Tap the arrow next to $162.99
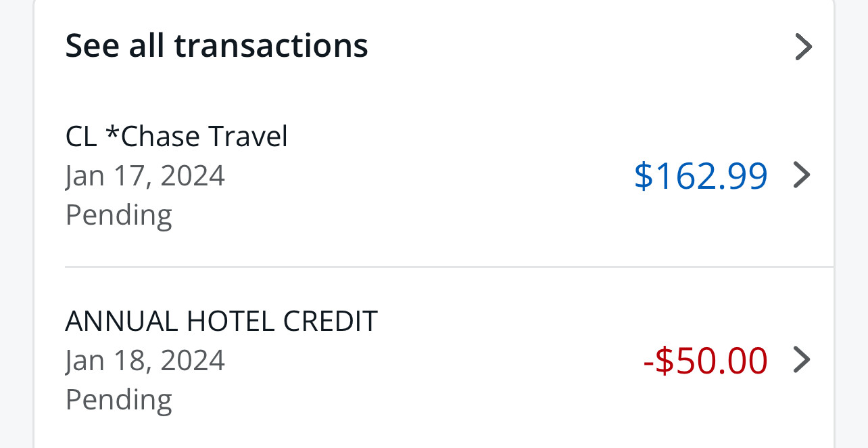Viewport: 868px width, 448px height. tap(801, 175)
